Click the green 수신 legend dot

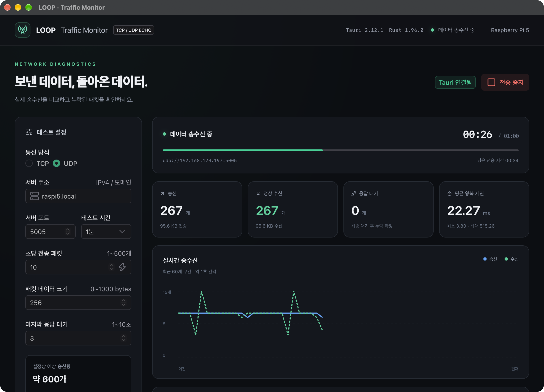pos(506,259)
